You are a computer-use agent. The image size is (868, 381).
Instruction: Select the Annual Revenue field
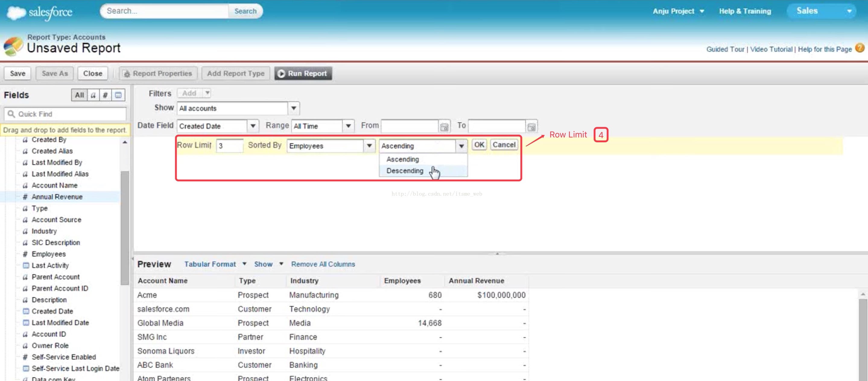tap(57, 197)
